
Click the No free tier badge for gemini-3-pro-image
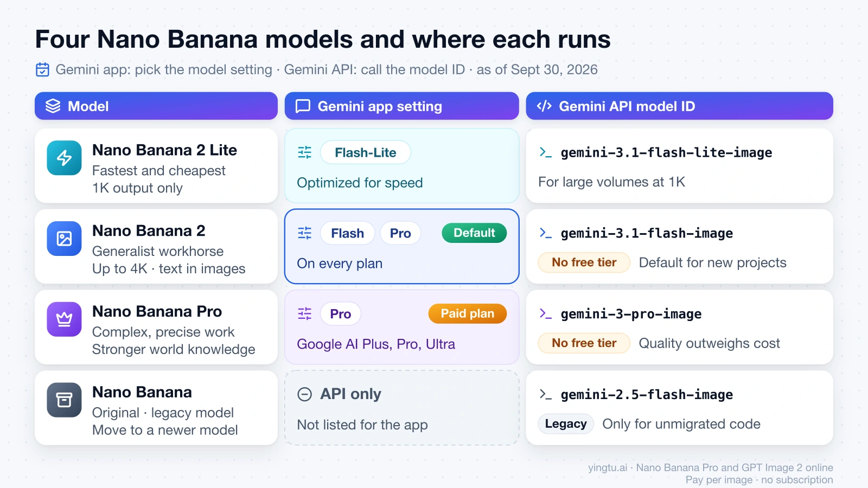coord(584,343)
